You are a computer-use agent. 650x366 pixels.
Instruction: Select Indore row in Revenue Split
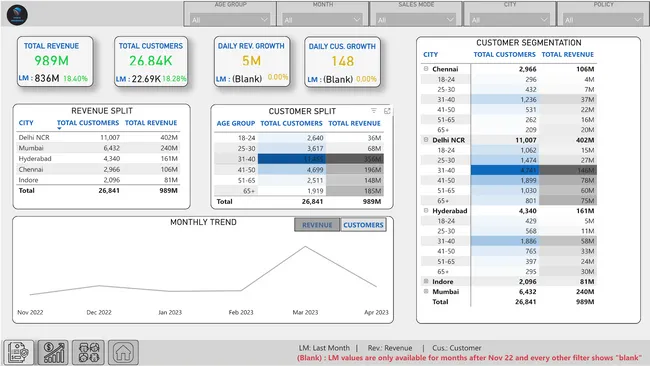point(98,180)
